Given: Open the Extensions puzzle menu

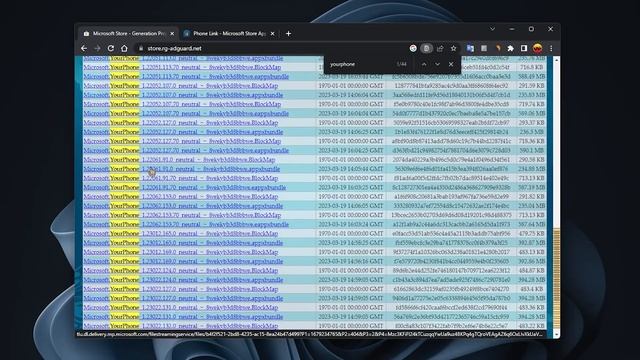Looking at the screenshot, I should coord(511,48).
